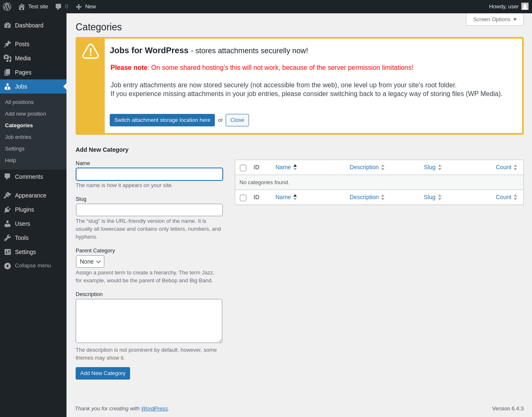Viewport: 532px width, 417px height.
Task: Follow the WordPress link in the footer
Action: click(x=155, y=409)
